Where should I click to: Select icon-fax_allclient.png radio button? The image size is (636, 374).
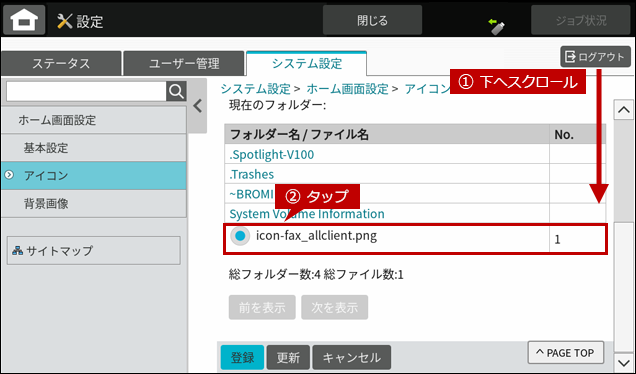(240, 236)
